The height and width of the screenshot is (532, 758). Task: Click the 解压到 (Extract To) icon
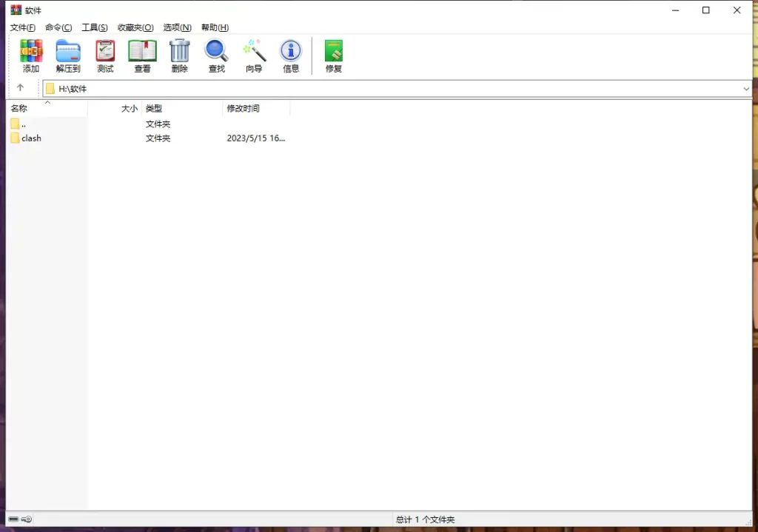(68, 55)
